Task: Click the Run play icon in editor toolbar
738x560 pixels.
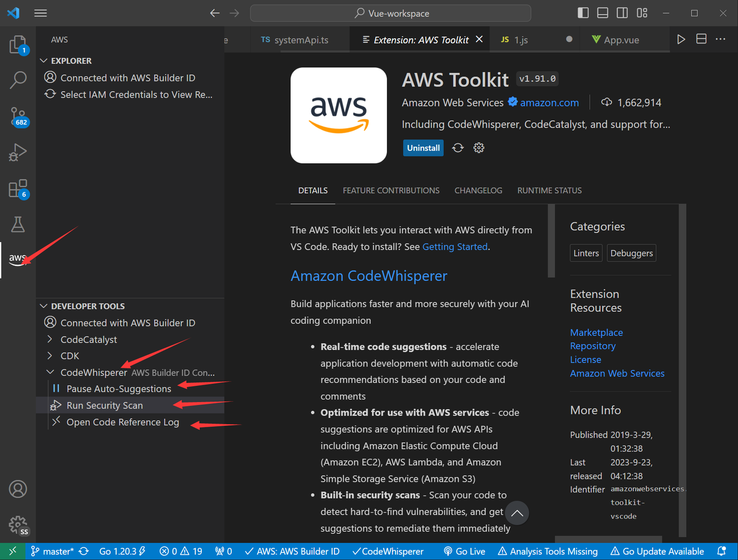Action: pos(681,39)
